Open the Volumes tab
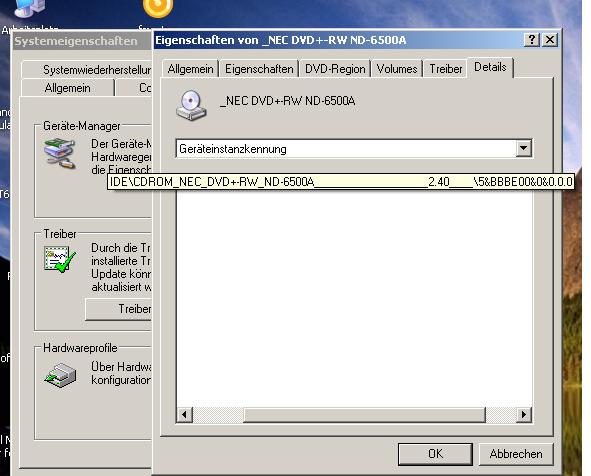The image size is (591, 476). coord(397,69)
